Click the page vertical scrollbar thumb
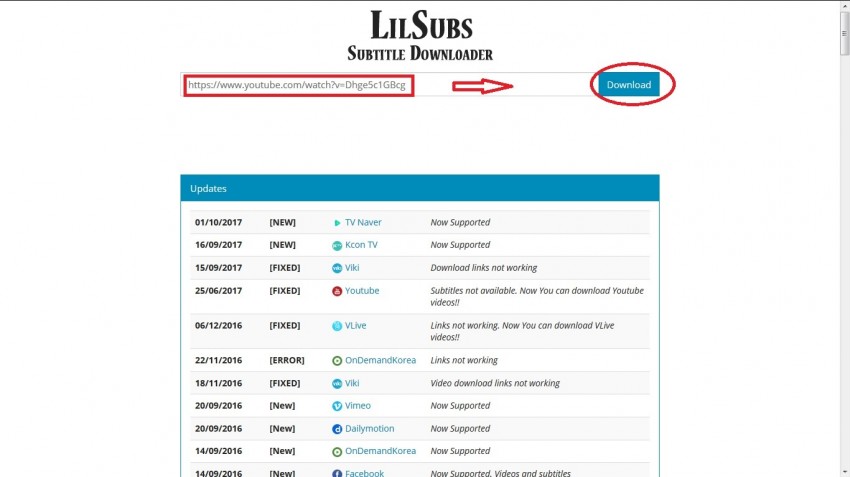This screenshot has height=477, width=850. 845,33
